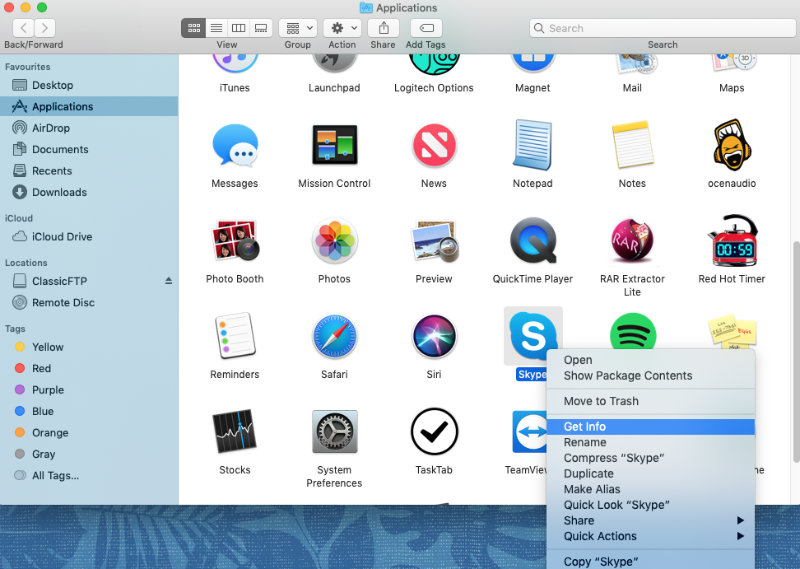Select the Stocks app icon
800x569 pixels.
pyautogui.click(x=235, y=431)
